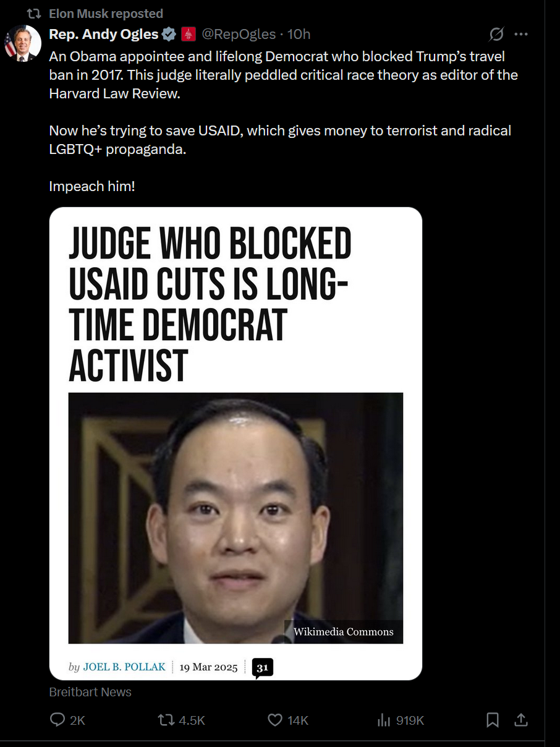The image size is (560, 747).
Task: Open the three-dot more options menu
Action: pyautogui.click(x=521, y=34)
